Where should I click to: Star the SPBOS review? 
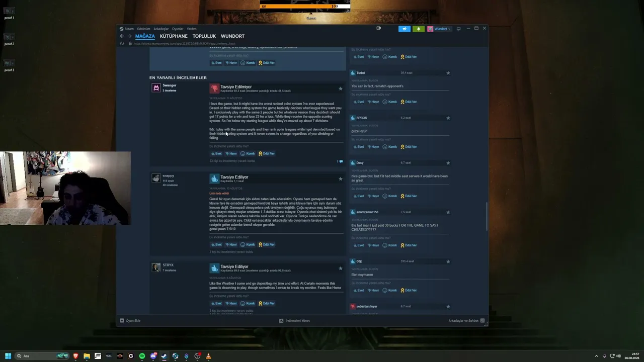pos(448,118)
